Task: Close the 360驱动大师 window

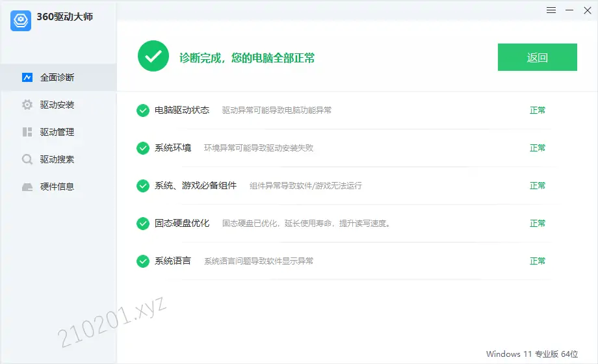Action: [x=588, y=10]
